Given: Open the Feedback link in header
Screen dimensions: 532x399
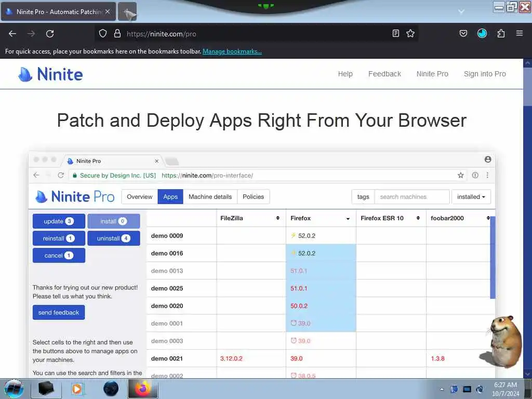Looking at the screenshot, I should [384, 74].
